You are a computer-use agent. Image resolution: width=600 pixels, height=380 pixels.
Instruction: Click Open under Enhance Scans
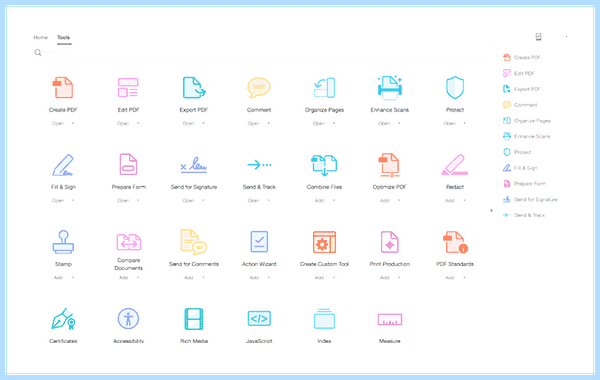[x=384, y=123]
